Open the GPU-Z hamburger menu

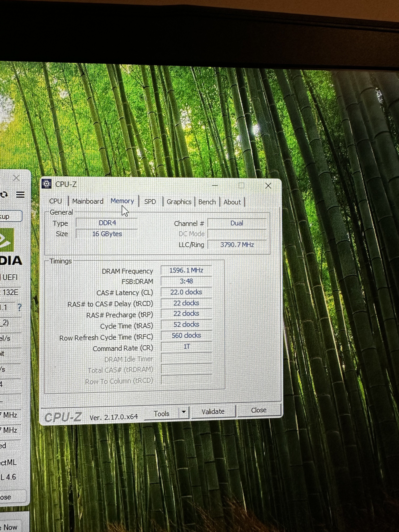point(20,195)
